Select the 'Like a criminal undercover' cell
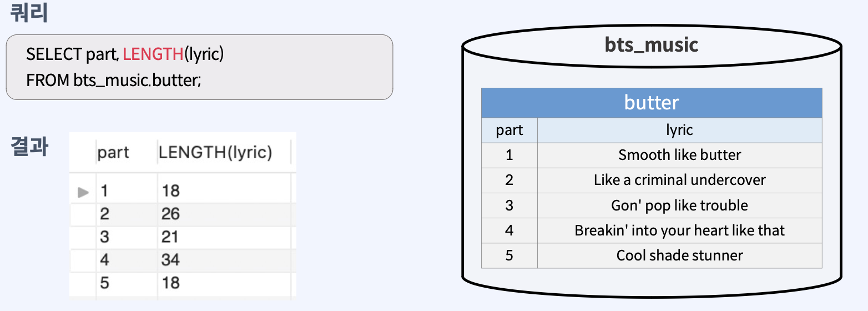 pos(679,180)
